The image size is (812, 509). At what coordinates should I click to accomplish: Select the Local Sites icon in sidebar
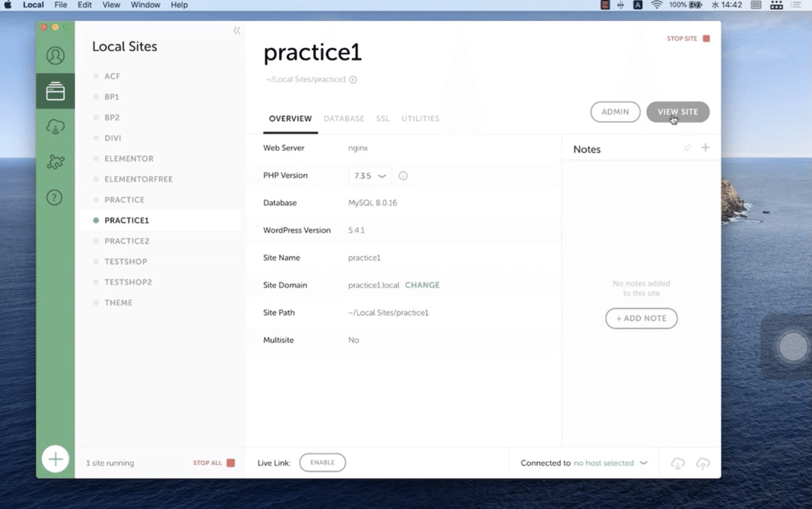(55, 91)
